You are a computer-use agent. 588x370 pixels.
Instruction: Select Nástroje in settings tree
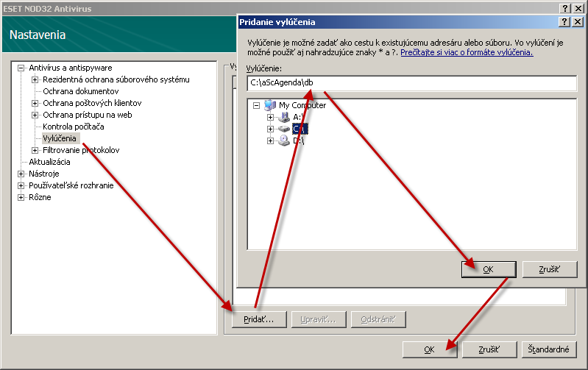pos(44,174)
